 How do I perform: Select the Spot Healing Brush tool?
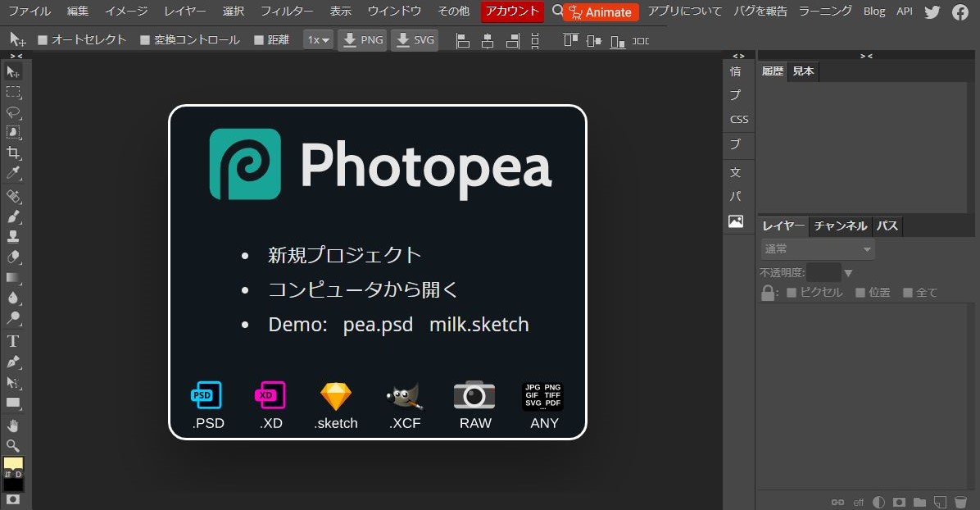point(13,197)
